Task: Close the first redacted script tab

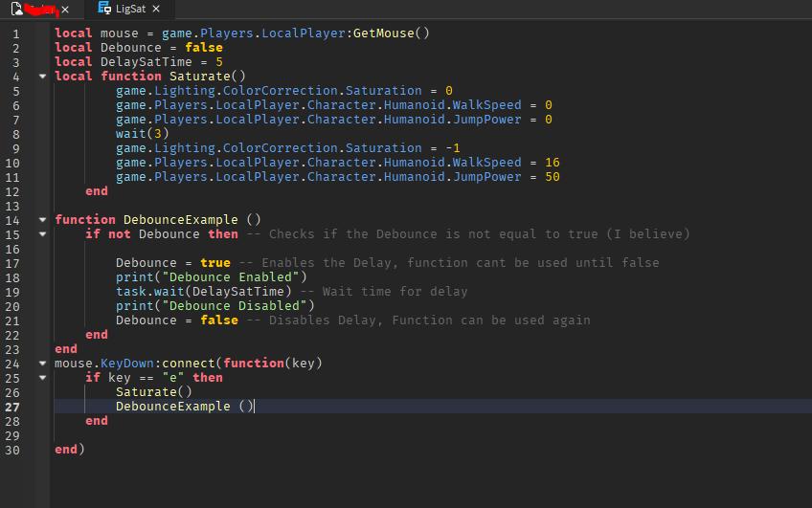Action: click(65, 10)
